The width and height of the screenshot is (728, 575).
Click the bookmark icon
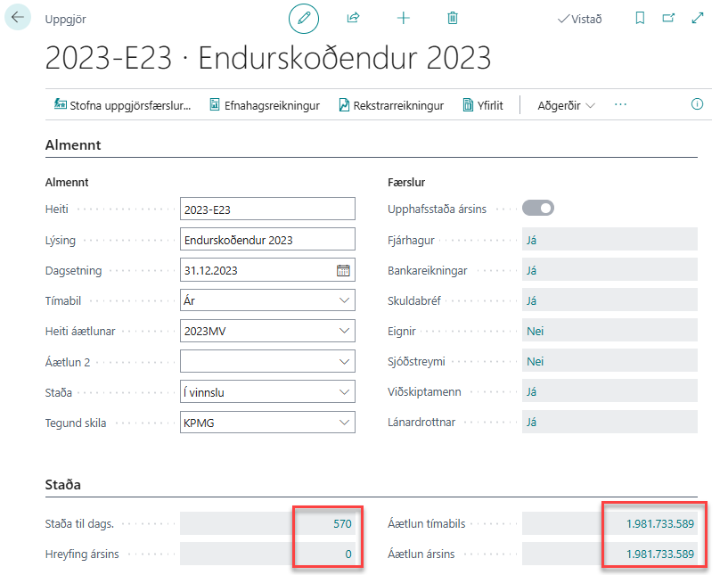(x=640, y=18)
